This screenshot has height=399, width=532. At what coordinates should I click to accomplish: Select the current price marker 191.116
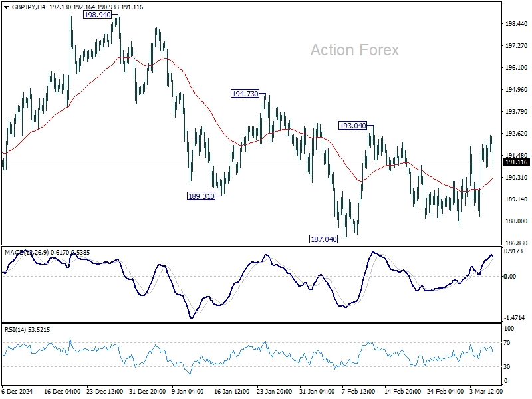[517, 162]
